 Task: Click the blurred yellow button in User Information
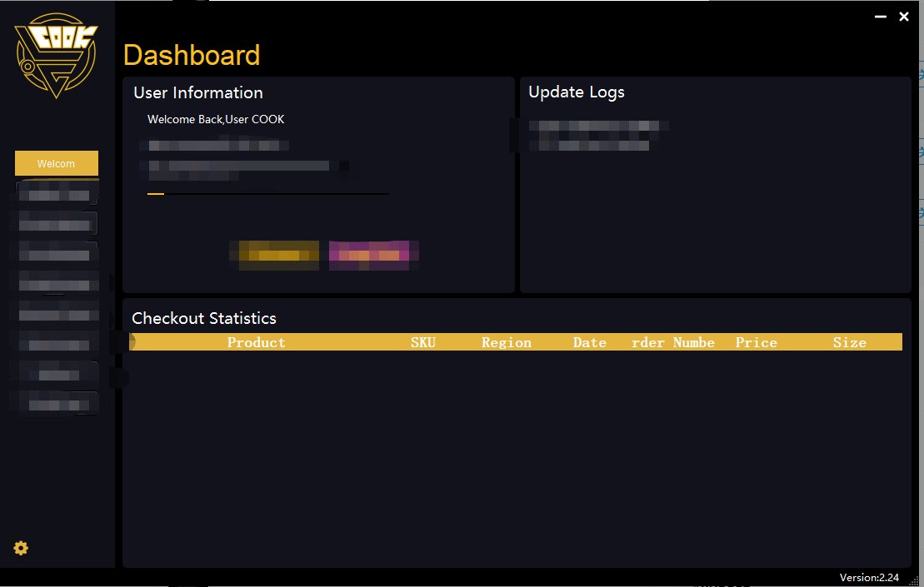point(279,256)
